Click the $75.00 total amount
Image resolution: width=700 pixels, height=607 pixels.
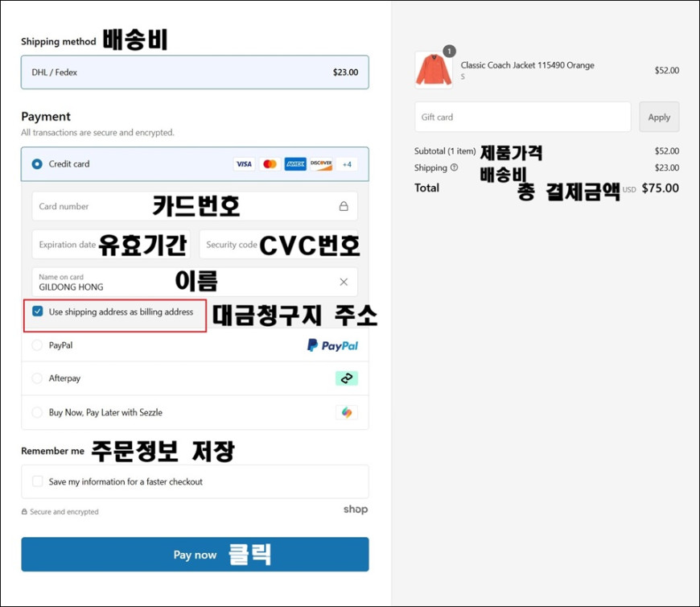pyautogui.click(x=661, y=188)
